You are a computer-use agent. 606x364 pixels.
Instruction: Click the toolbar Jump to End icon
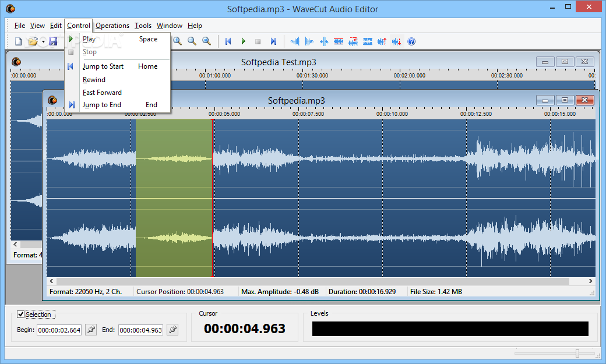coord(273,41)
